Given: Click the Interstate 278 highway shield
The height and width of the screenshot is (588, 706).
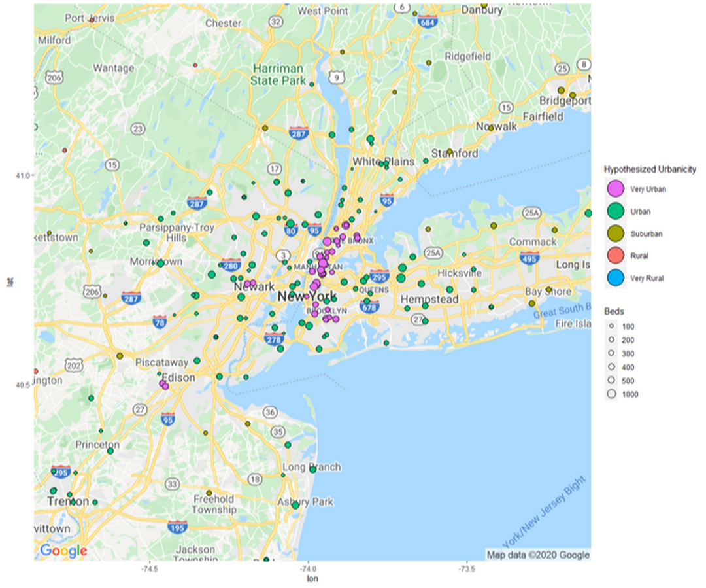Looking at the screenshot, I should coord(274,339).
